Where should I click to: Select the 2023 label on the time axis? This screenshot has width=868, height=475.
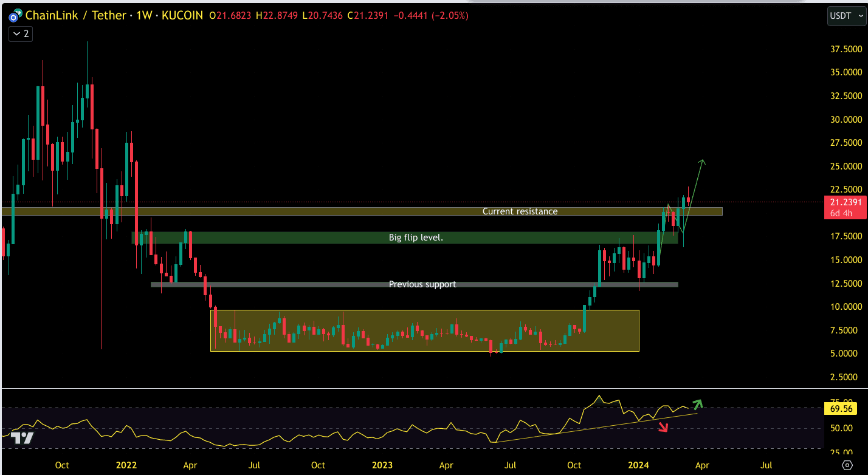point(382,465)
